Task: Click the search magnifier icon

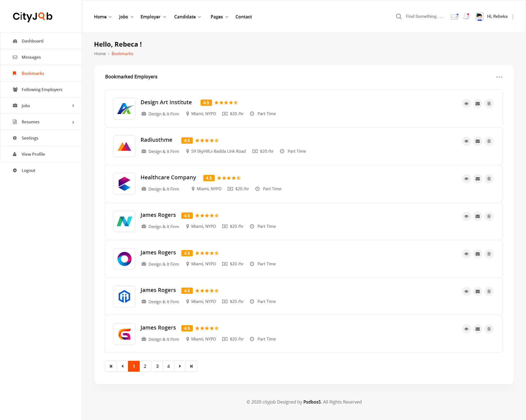Action: (399, 17)
